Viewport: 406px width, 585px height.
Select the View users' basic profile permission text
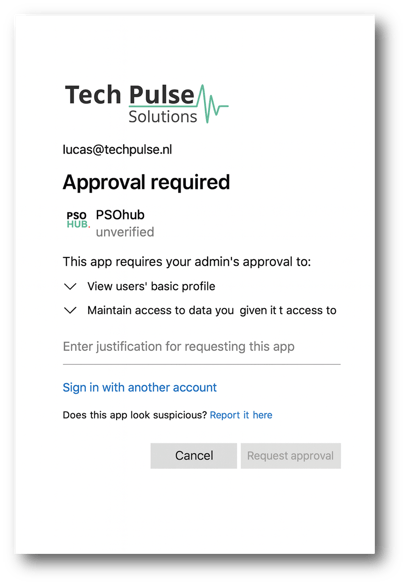click(x=151, y=286)
